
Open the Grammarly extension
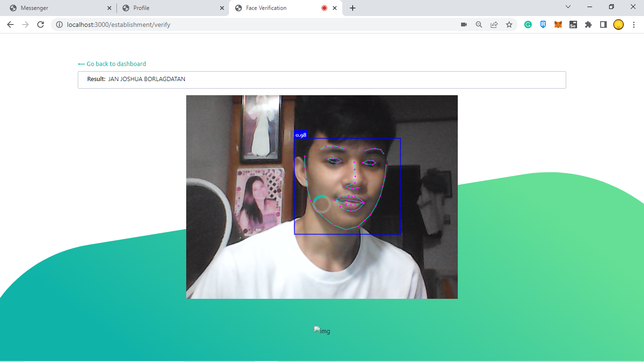pyautogui.click(x=528, y=25)
